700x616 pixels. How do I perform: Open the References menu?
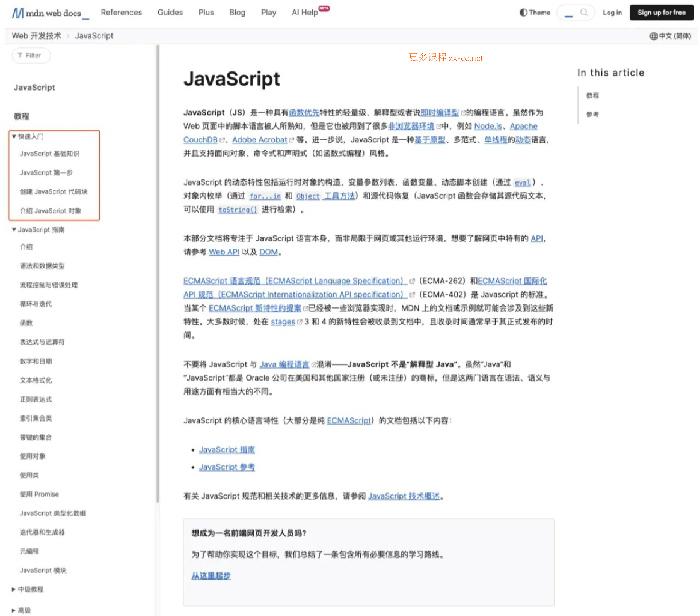click(x=121, y=13)
